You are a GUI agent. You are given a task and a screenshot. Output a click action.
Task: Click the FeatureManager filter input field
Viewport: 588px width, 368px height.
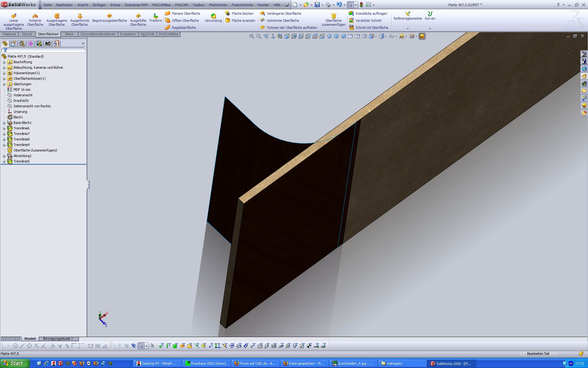pos(43,50)
